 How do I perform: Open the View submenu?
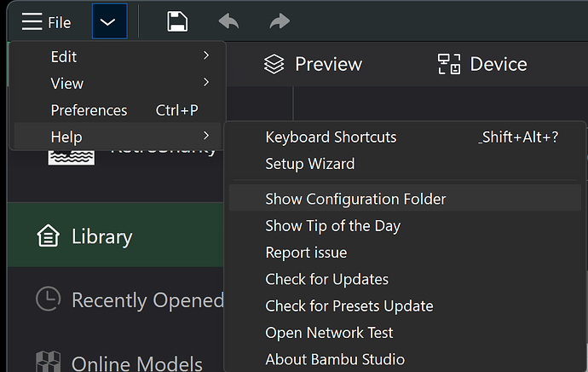(118, 84)
